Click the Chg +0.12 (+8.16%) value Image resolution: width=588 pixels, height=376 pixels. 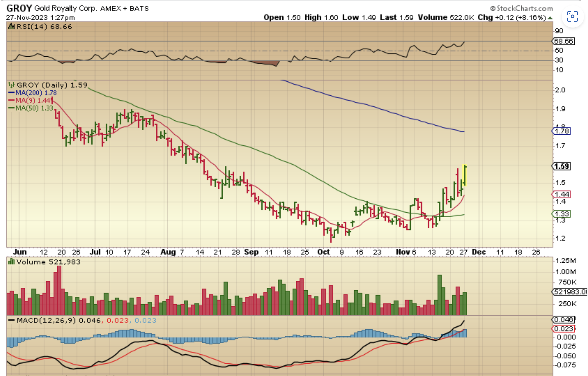coord(512,17)
